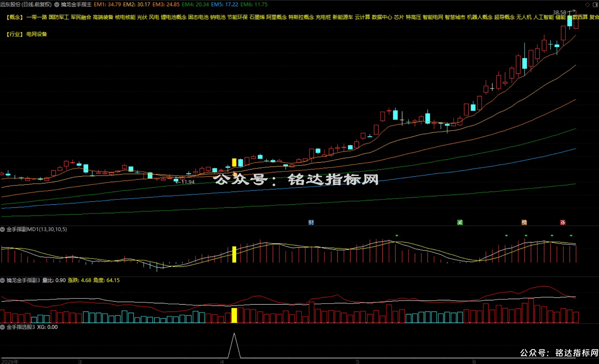Image resolution: width=599 pixels, height=364 pixels.
Task: Click the yellow volume bar in 擒龙金手指副3 panel
Action: pyautogui.click(x=234, y=315)
